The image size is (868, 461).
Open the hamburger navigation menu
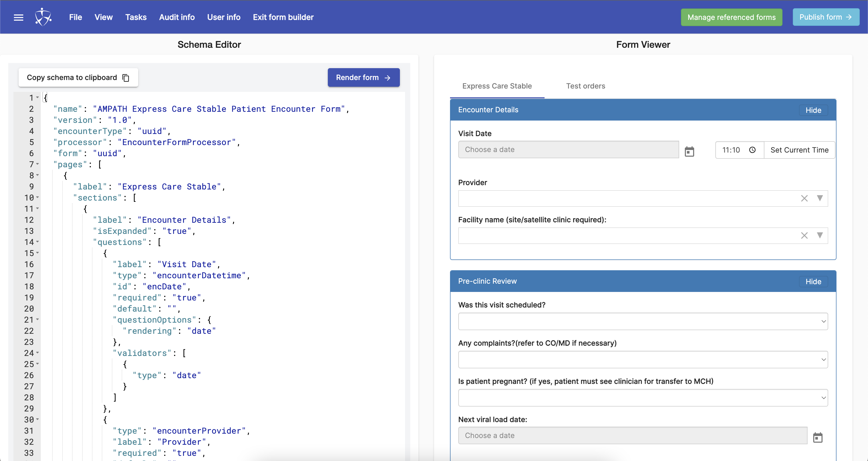coord(19,17)
